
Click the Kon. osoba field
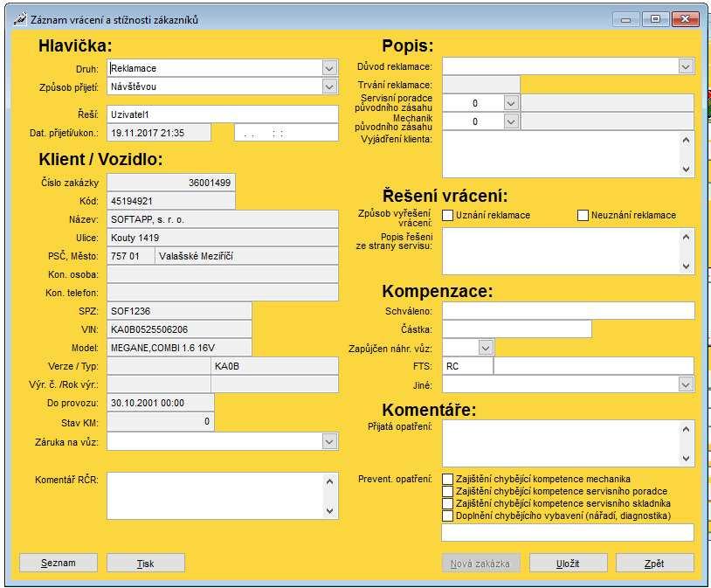[x=223, y=274]
